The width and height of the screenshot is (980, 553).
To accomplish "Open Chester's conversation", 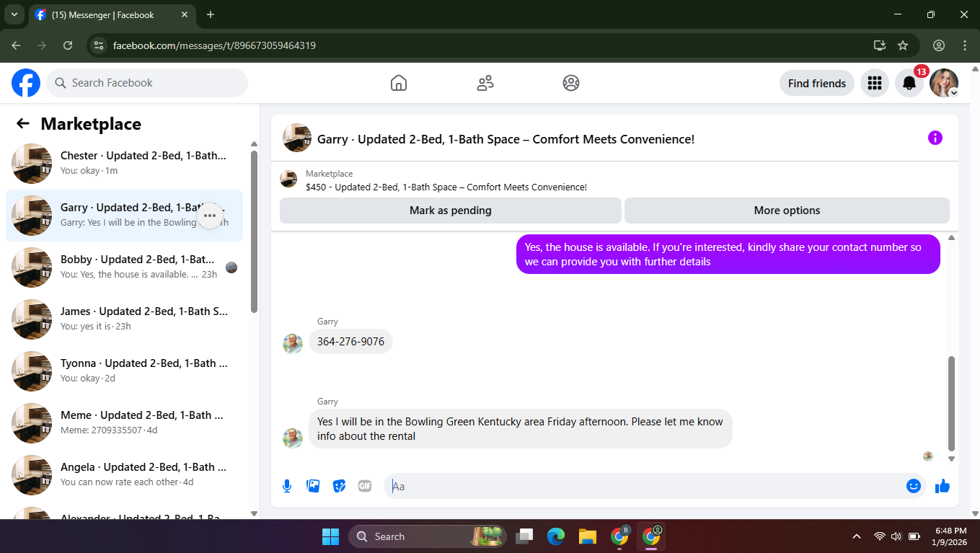I will [x=124, y=164].
